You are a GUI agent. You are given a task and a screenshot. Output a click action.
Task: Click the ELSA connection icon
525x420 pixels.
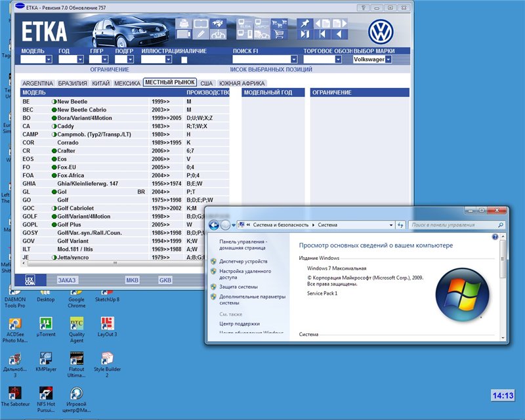[245, 24]
